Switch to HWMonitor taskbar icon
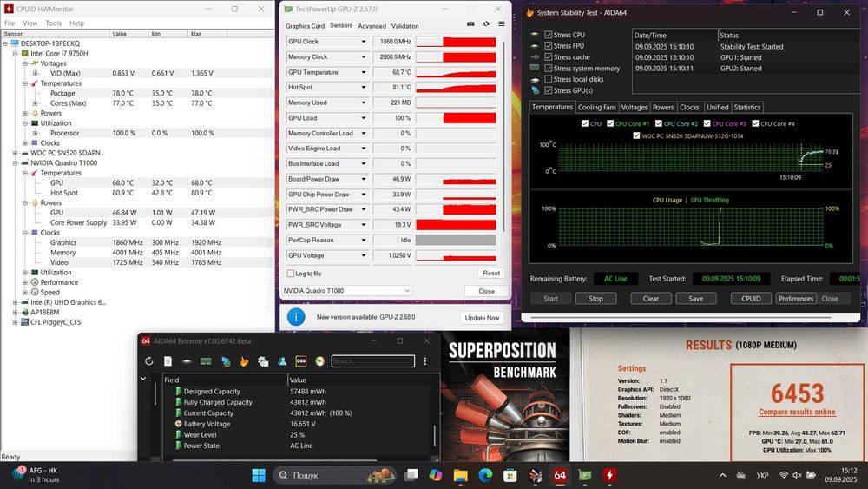The height and width of the screenshot is (489, 868). point(609,475)
